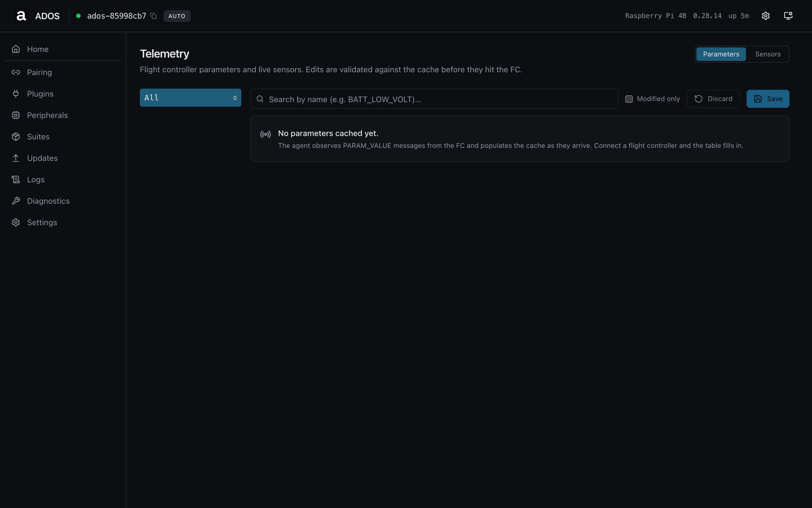
Task: Go to Updates in sidebar
Action: 63,158
